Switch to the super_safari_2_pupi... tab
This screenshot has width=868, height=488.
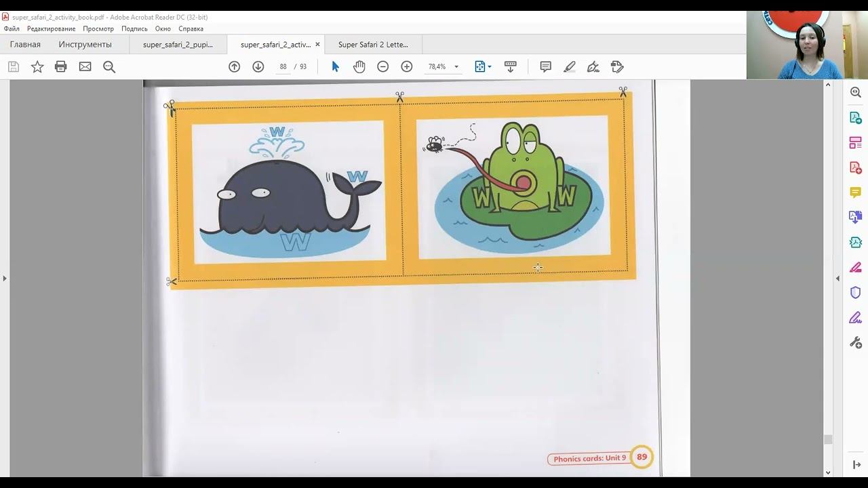(x=178, y=45)
